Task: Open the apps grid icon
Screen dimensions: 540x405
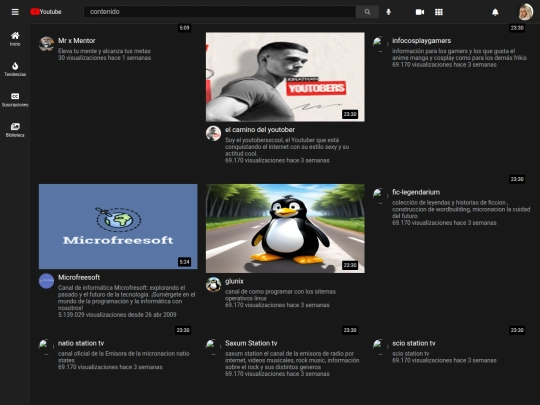Action: click(x=439, y=12)
